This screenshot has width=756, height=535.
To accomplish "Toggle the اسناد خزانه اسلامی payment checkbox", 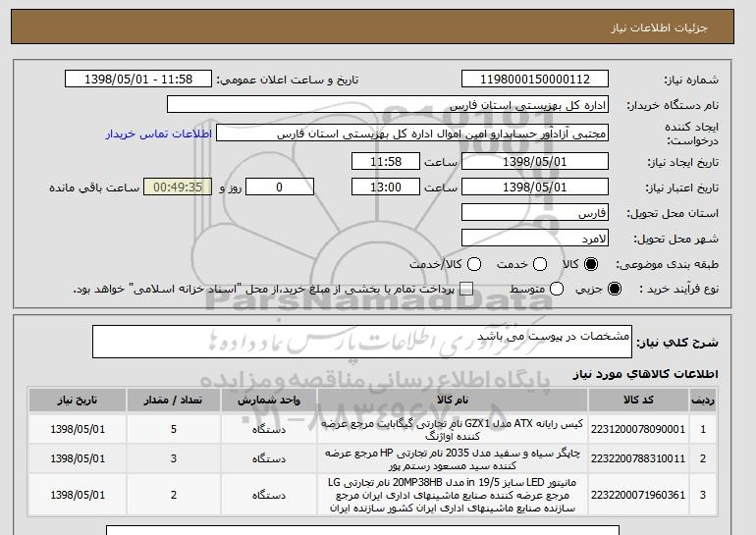I will pos(465,289).
